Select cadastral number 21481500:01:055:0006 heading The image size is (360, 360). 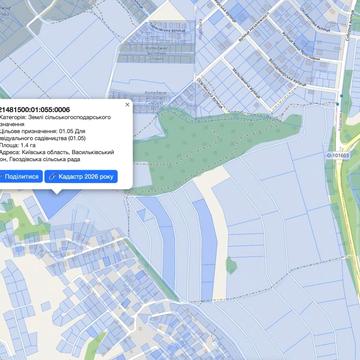[35, 110]
